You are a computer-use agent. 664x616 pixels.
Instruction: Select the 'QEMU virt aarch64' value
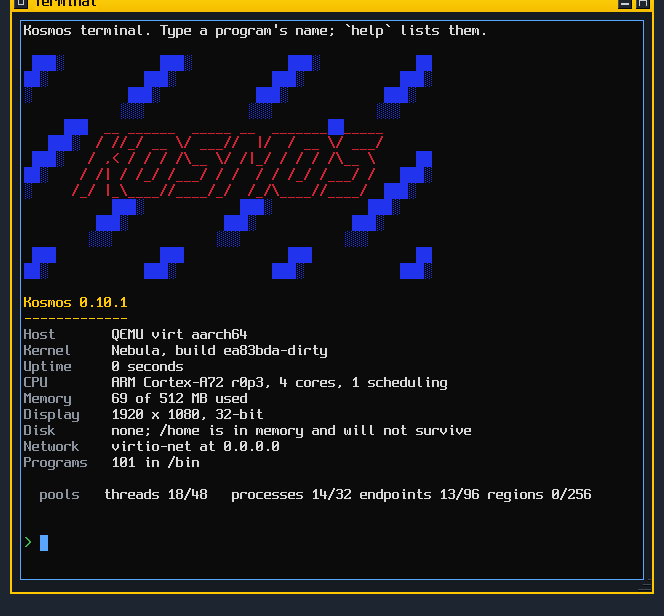coord(179,334)
